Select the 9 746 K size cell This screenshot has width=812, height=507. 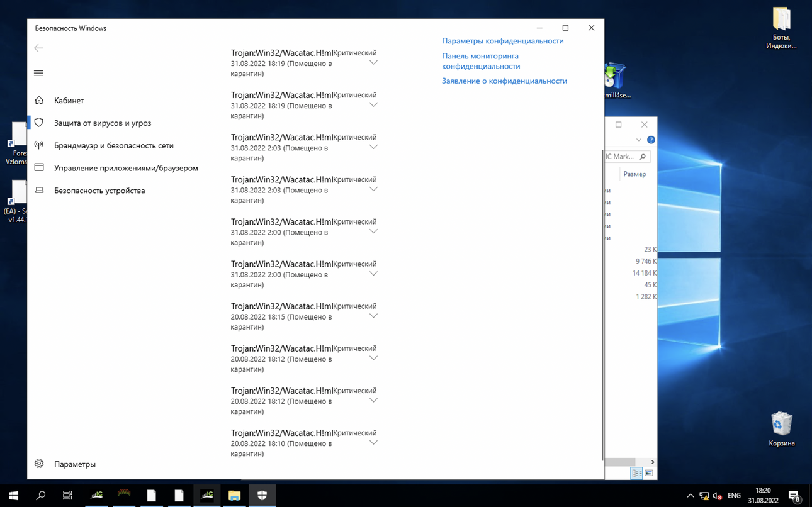pos(646,262)
